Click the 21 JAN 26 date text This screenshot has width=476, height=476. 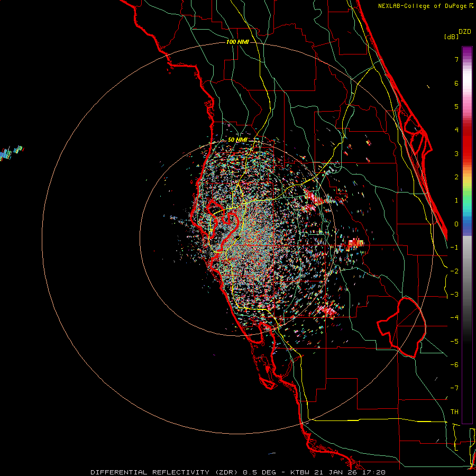pos(336,472)
